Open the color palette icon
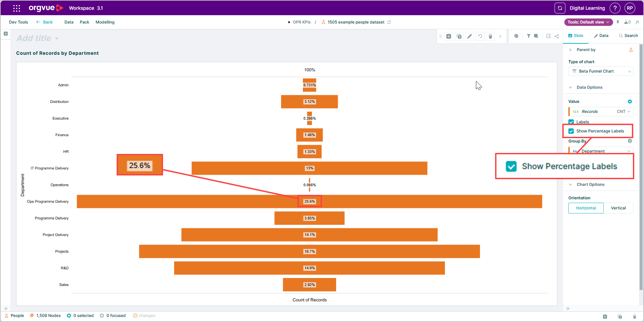The image size is (644, 322). (516, 36)
